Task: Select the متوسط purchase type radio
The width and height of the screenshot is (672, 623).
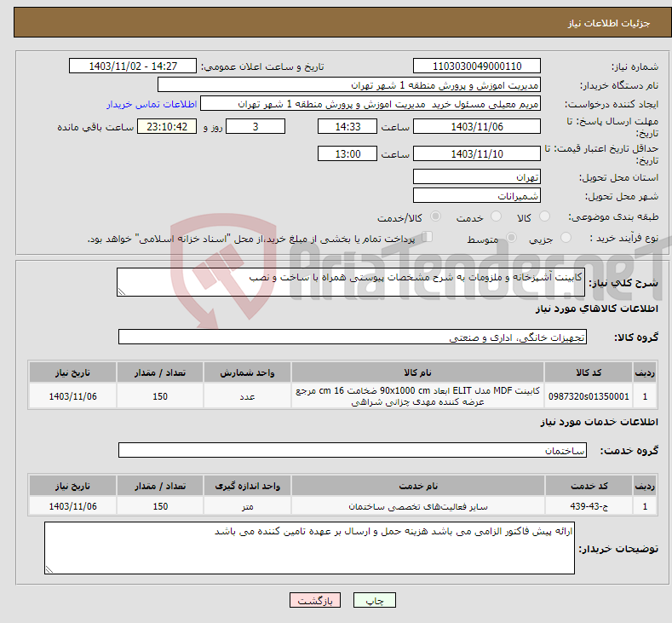Action: [x=511, y=238]
